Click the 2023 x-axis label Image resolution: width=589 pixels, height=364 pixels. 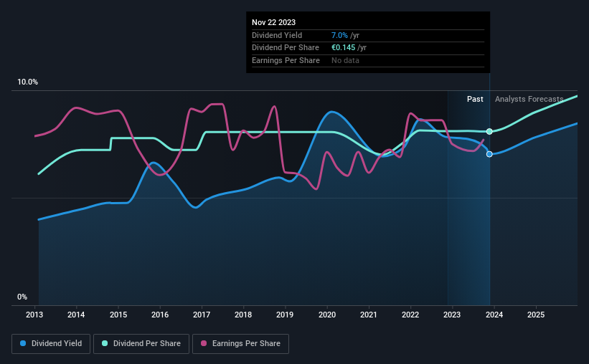(x=452, y=315)
